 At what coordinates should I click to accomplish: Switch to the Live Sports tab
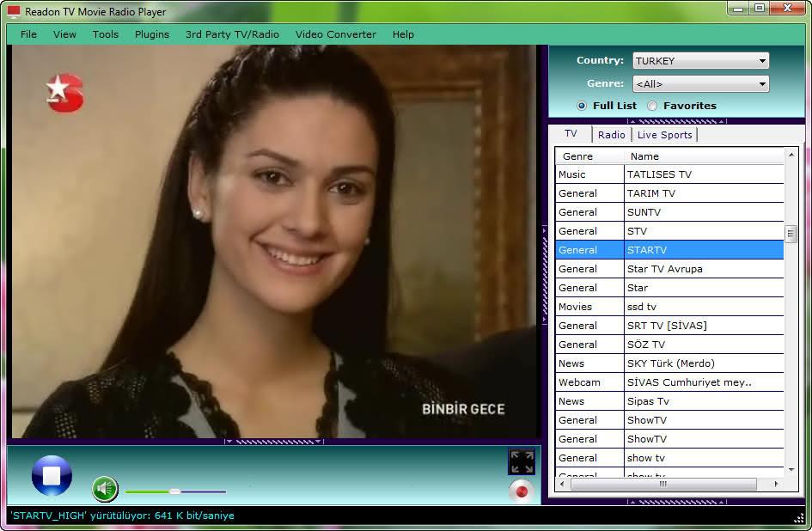664,135
